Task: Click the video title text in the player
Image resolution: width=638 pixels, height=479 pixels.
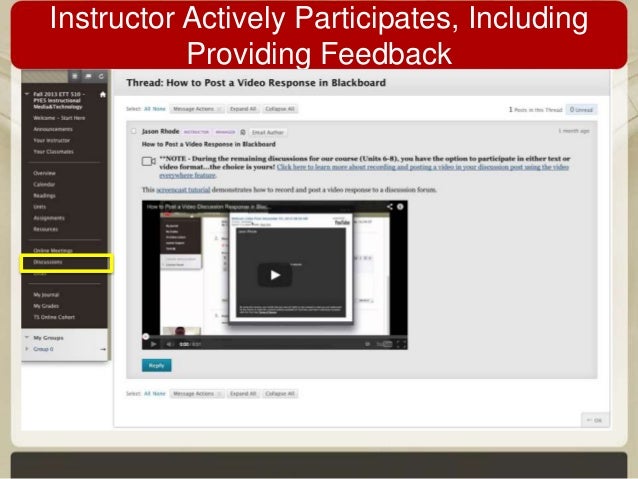Action: pos(208,207)
